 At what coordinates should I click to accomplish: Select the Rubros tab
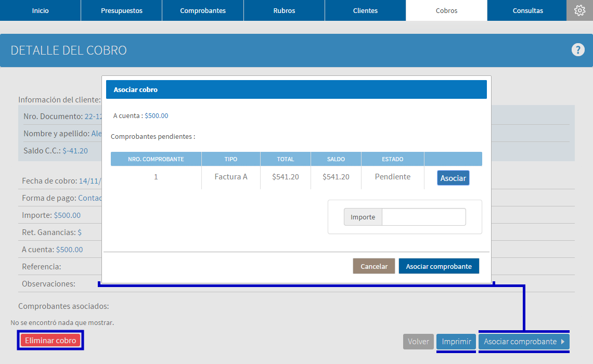coord(284,10)
